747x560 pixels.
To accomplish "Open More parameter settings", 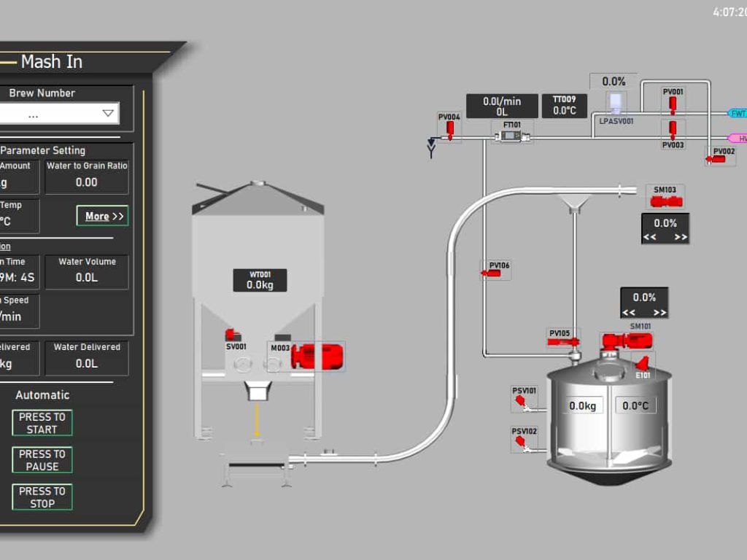I will (102, 216).
